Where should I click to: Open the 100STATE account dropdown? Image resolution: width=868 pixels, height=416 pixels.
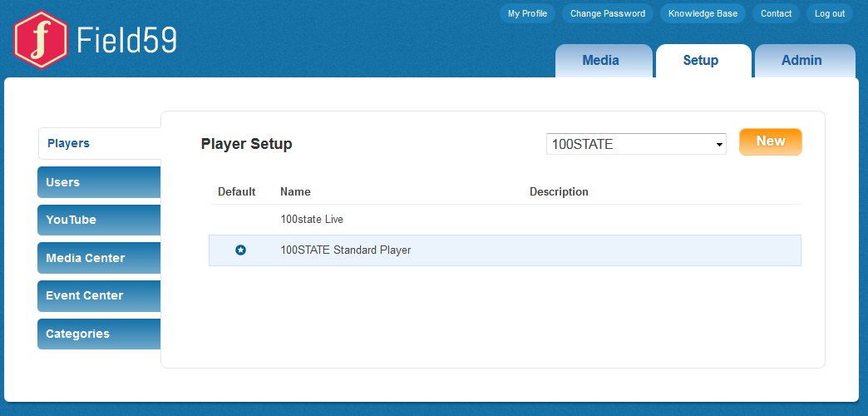click(x=636, y=144)
